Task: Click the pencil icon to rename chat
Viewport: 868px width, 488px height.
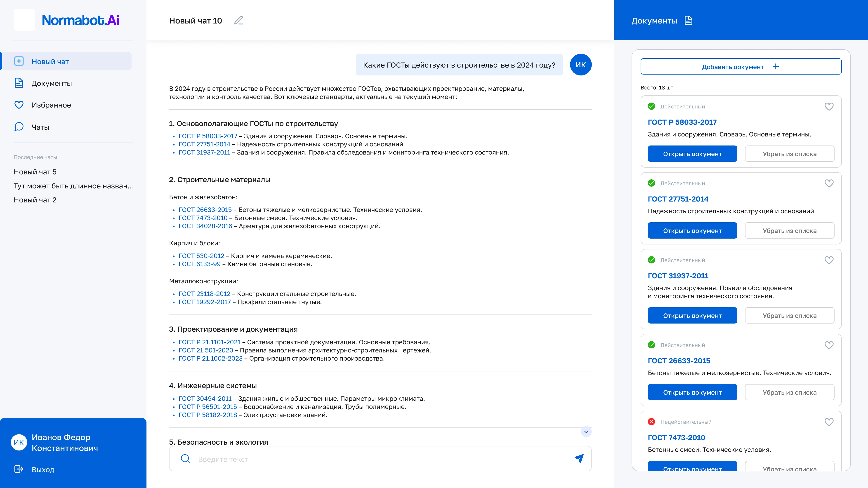Action: (x=238, y=21)
